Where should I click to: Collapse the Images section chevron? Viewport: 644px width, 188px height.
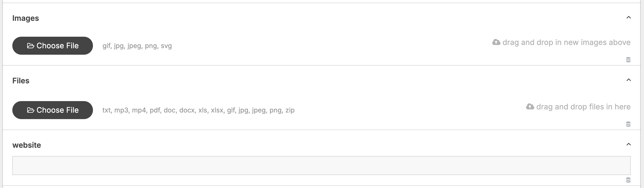629,18
